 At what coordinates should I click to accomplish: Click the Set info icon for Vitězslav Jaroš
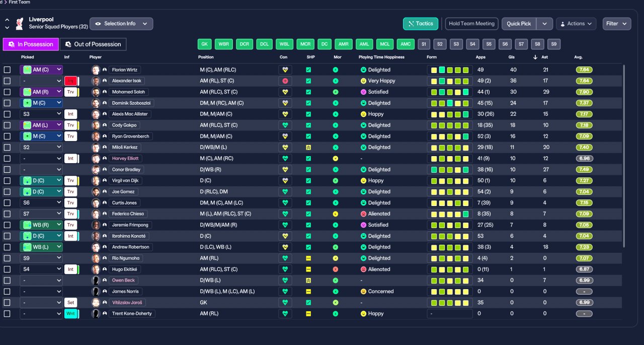[x=70, y=302]
